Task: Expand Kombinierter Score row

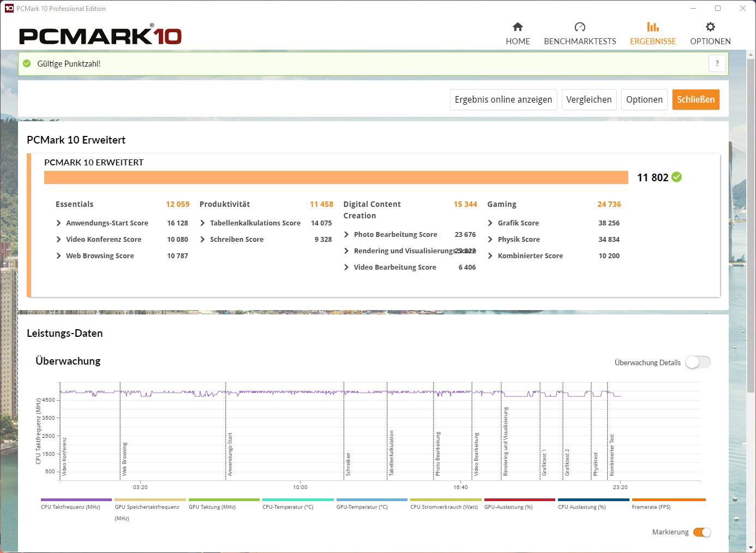Action: coord(554,255)
